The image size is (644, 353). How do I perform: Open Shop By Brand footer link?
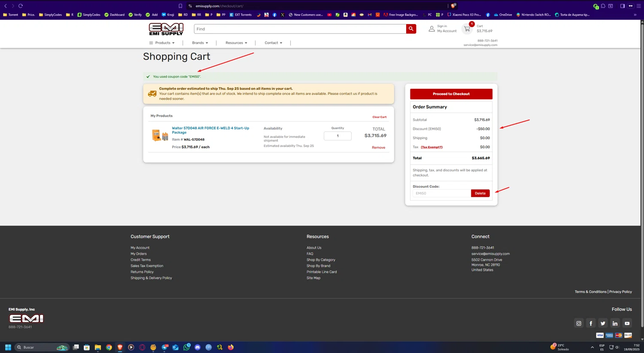(x=318, y=266)
